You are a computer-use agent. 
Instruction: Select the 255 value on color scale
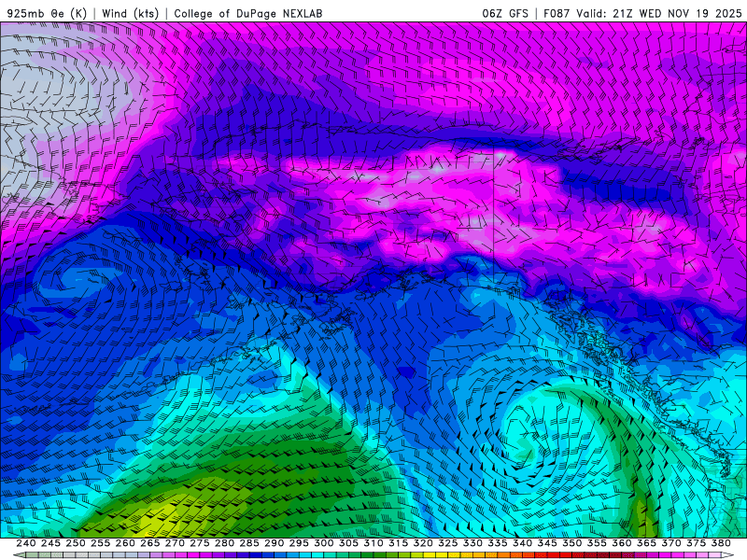coord(100,543)
